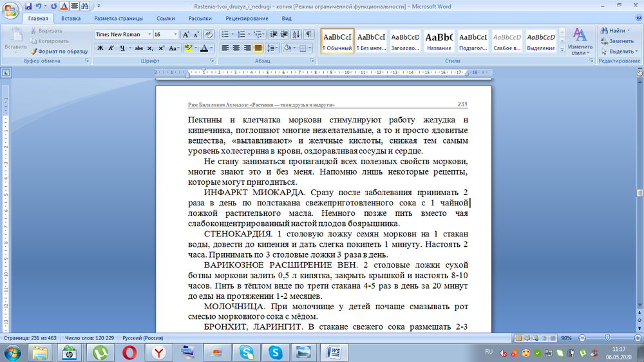Open the font size 16 dropdown

[x=175, y=34]
